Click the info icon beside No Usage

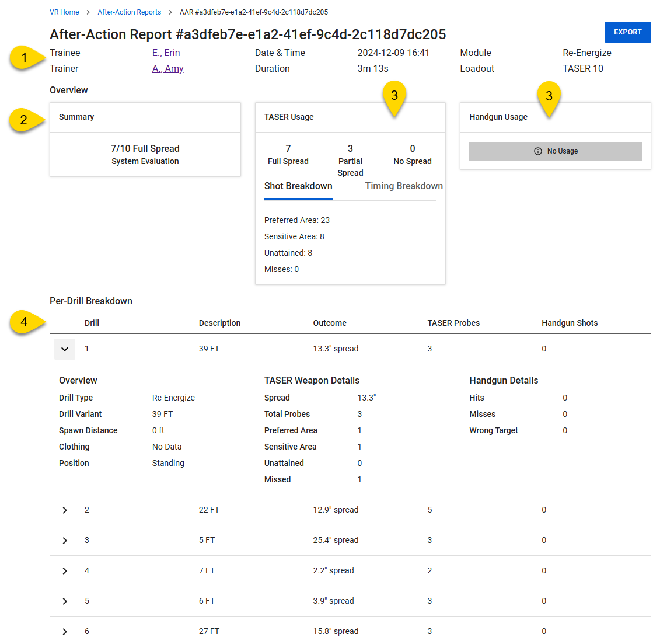(538, 151)
